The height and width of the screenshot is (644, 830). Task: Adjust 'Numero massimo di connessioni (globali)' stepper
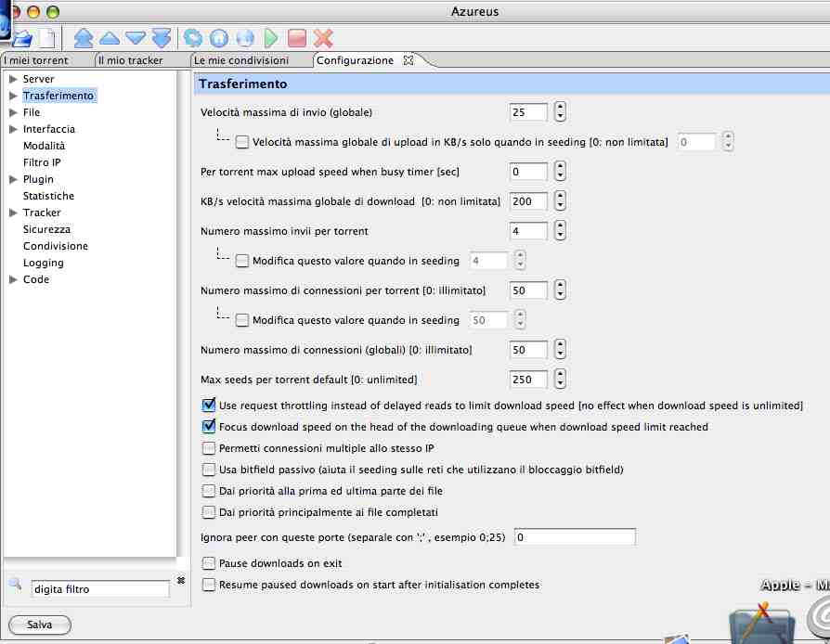[560, 350]
